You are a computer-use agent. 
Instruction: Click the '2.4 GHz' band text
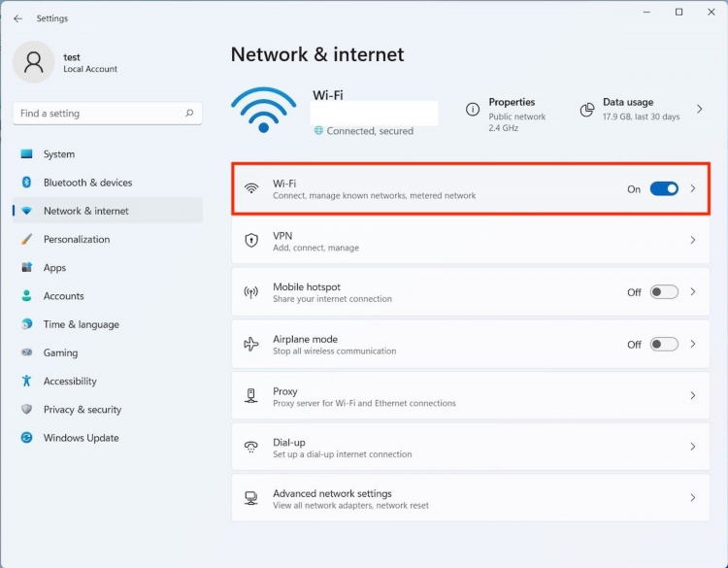pyautogui.click(x=503, y=128)
